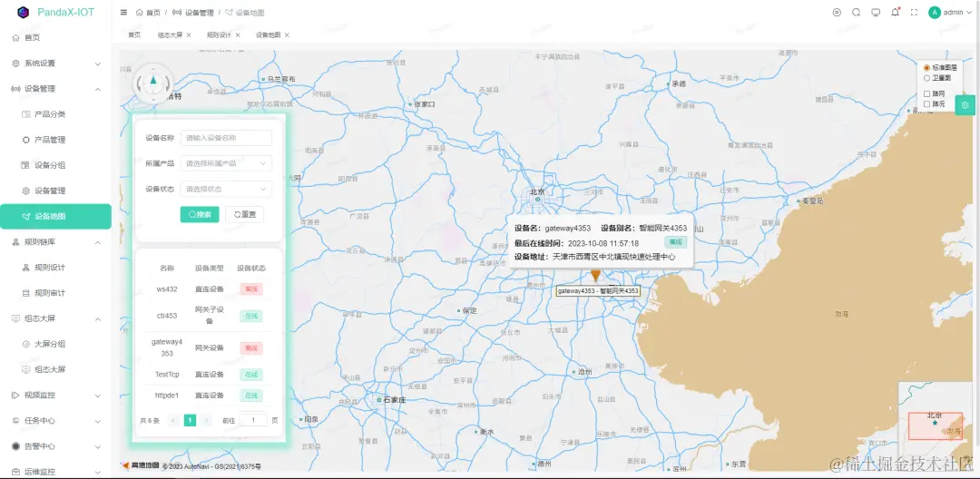Open the top-right circular settings icon
This screenshot has height=479, width=980.
837,13
